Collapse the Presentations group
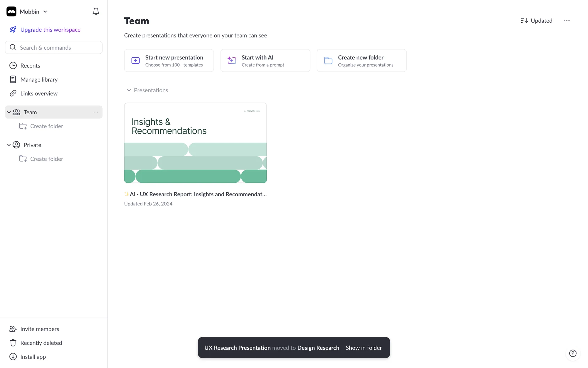Viewport: 588px width, 368px height. click(129, 90)
